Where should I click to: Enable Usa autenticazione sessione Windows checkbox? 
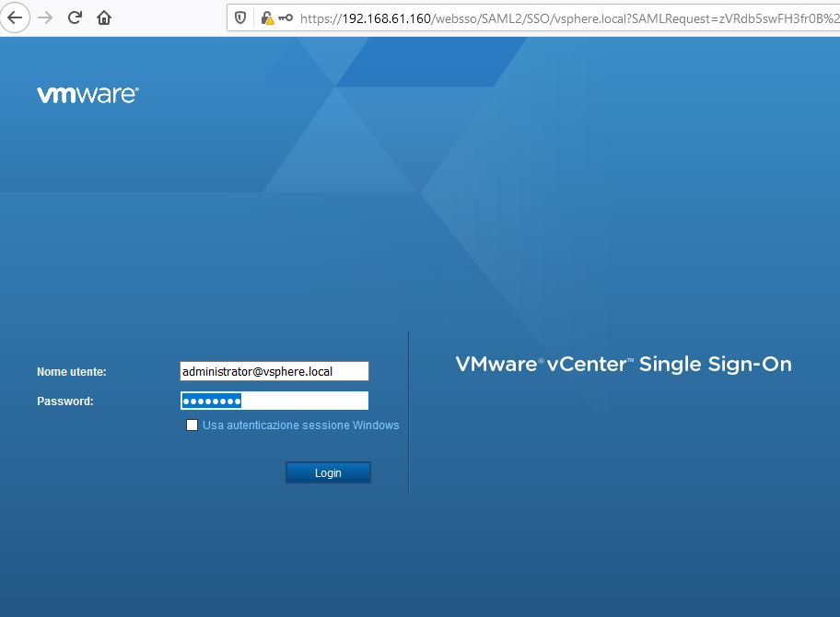tap(192, 425)
